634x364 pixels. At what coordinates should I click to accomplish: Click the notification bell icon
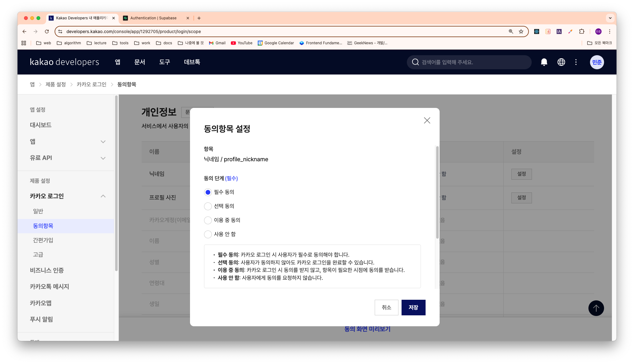click(x=544, y=62)
